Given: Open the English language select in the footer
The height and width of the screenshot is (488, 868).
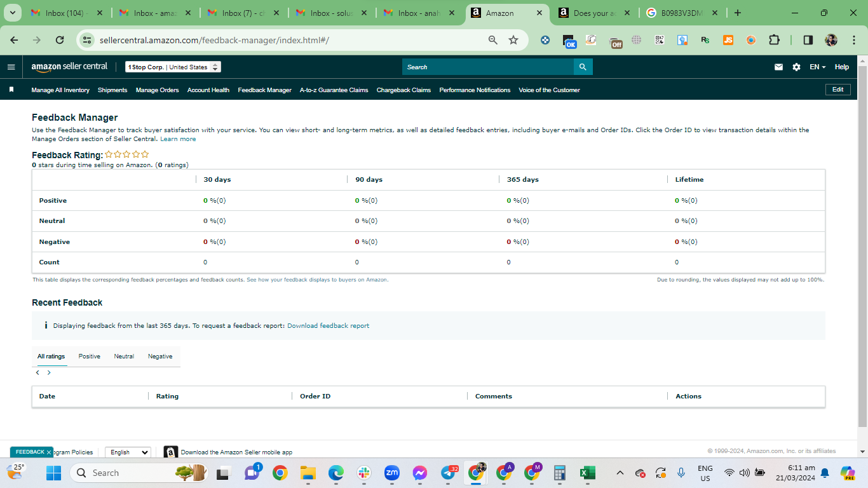Looking at the screenshot, I should [x=128, y=452].
